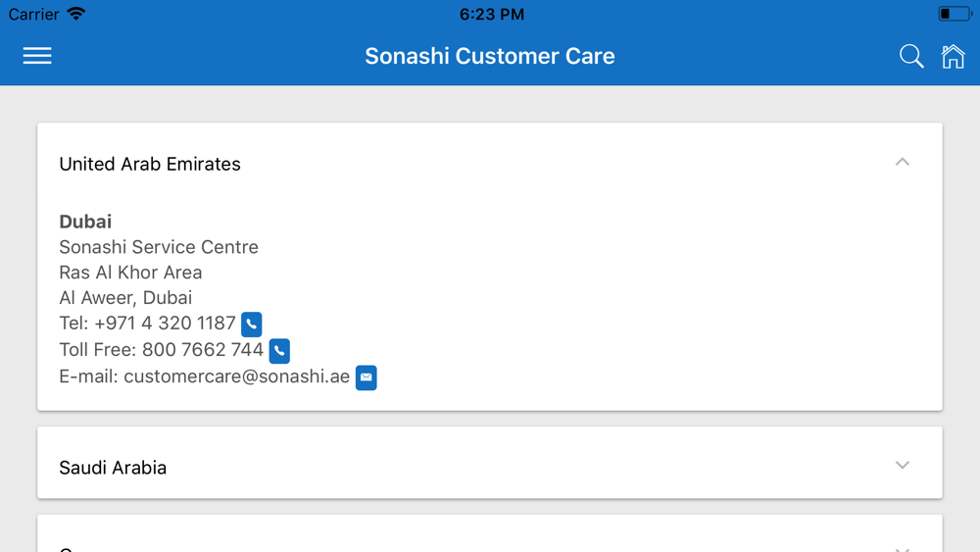Tap the search magnifier icon

[911, 56]
